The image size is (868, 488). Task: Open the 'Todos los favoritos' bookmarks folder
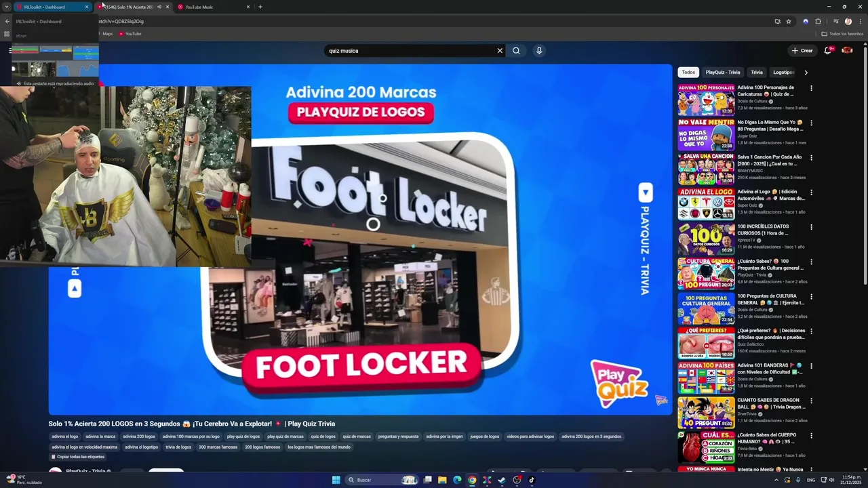(842, 34)
